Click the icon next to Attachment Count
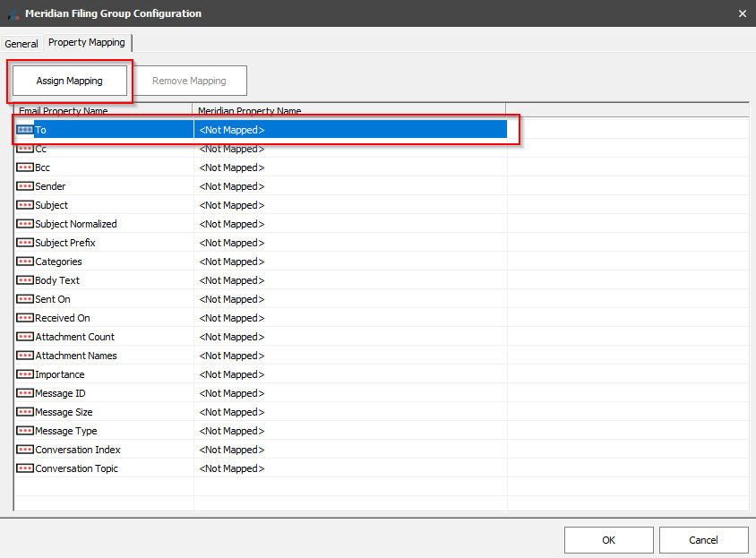The width and height of the screenshot is (756, 558). pos(24,337)
